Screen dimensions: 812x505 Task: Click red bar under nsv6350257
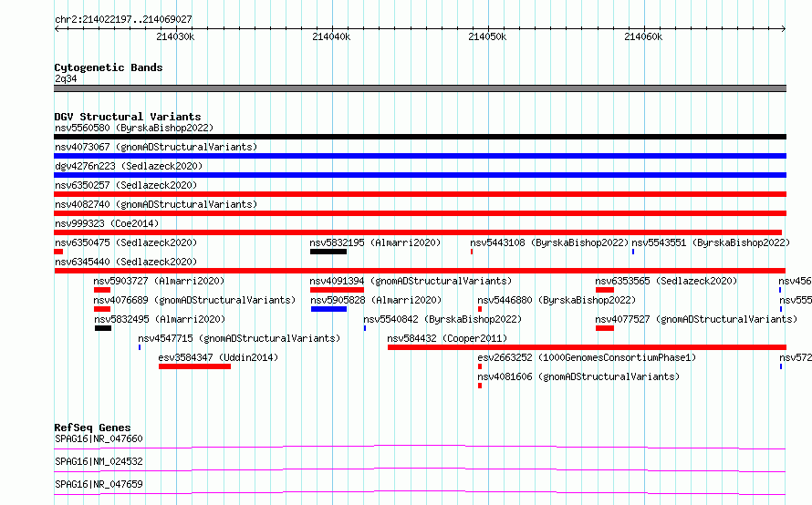point(420,194)
